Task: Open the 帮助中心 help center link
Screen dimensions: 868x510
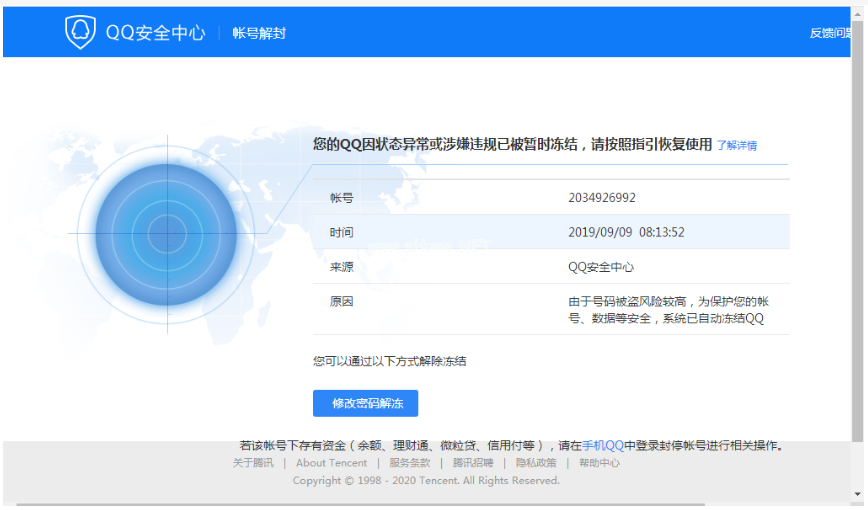Action: tap(599, 463)
